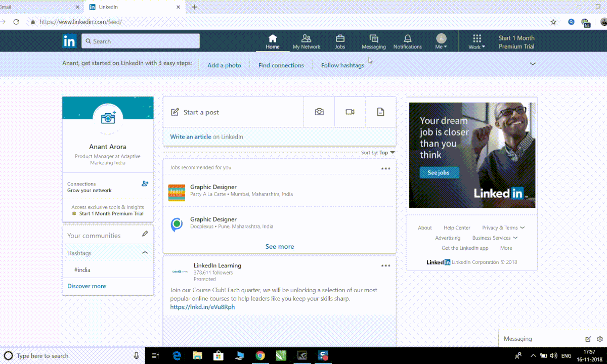Add a photo to the post with camera icon
This screenshot has width=607, height=364.
coord(319,112)
